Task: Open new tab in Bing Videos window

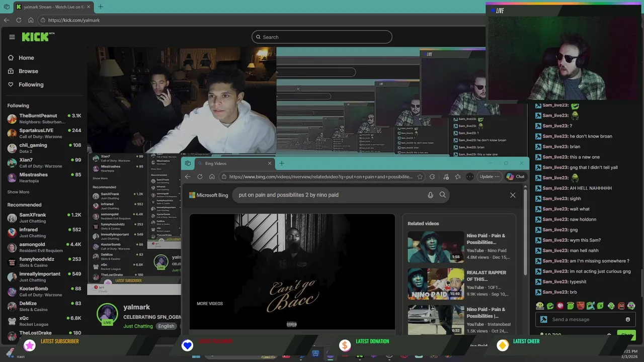Action: pyautogui.click(x=282, y=163)
